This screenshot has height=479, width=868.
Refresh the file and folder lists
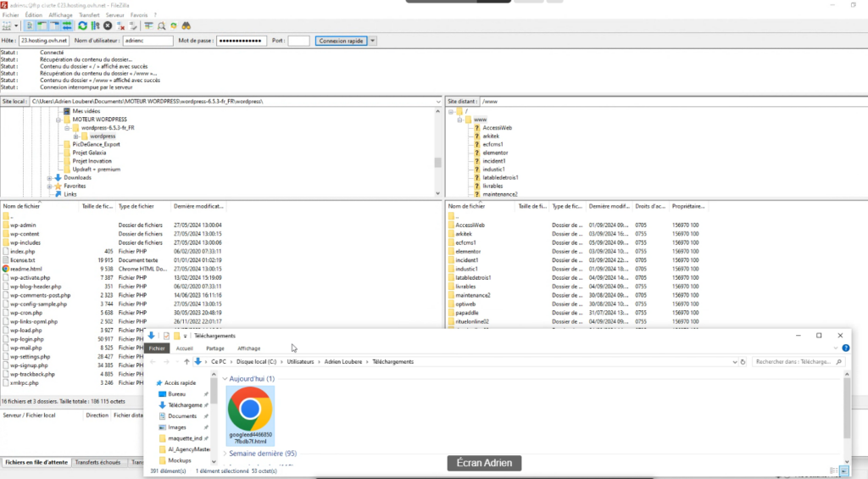82,26
